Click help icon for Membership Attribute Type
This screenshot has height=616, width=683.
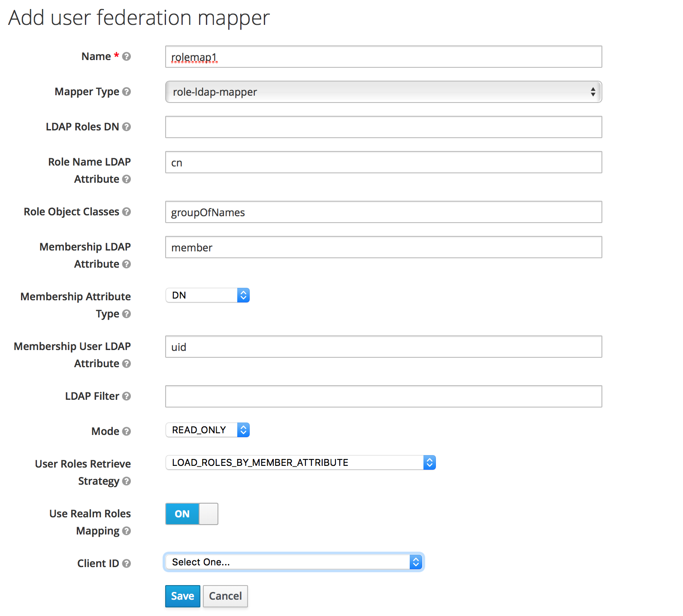(x=126, y=314)
